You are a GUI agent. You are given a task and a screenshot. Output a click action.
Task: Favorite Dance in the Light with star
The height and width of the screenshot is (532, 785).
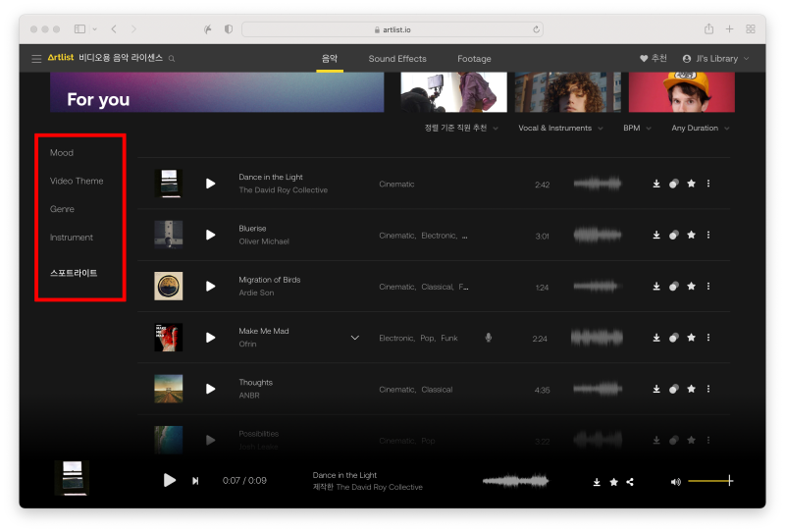click(x=692, y=184)
